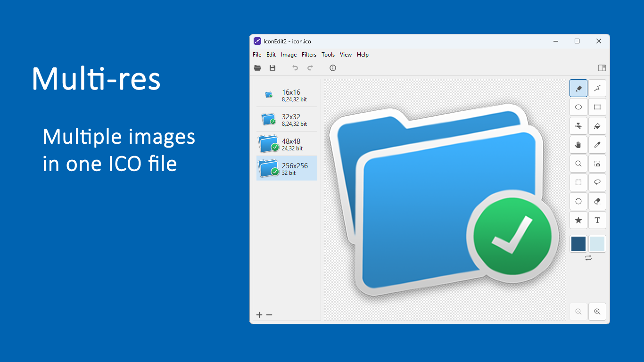Click the Save floppy disk icon

click(272, 68)
